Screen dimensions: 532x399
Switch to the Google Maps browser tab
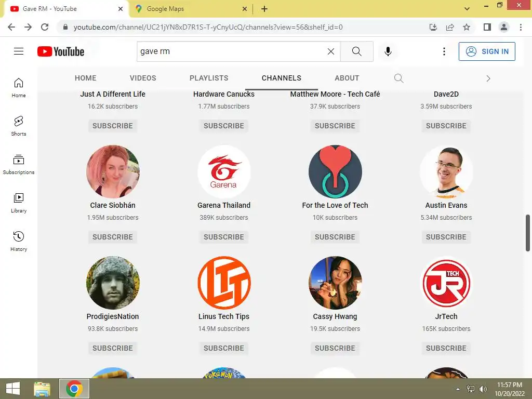pyautogui.click(x=190, y=9)
